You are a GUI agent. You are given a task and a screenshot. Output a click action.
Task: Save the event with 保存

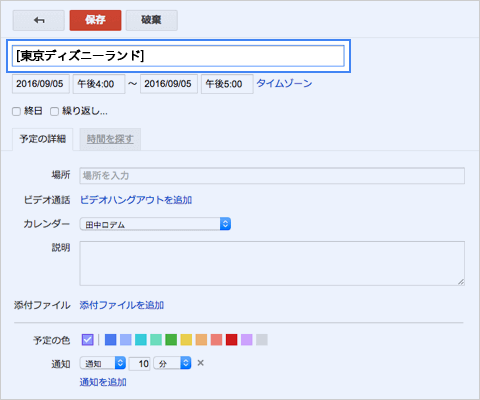coord(95,20)
